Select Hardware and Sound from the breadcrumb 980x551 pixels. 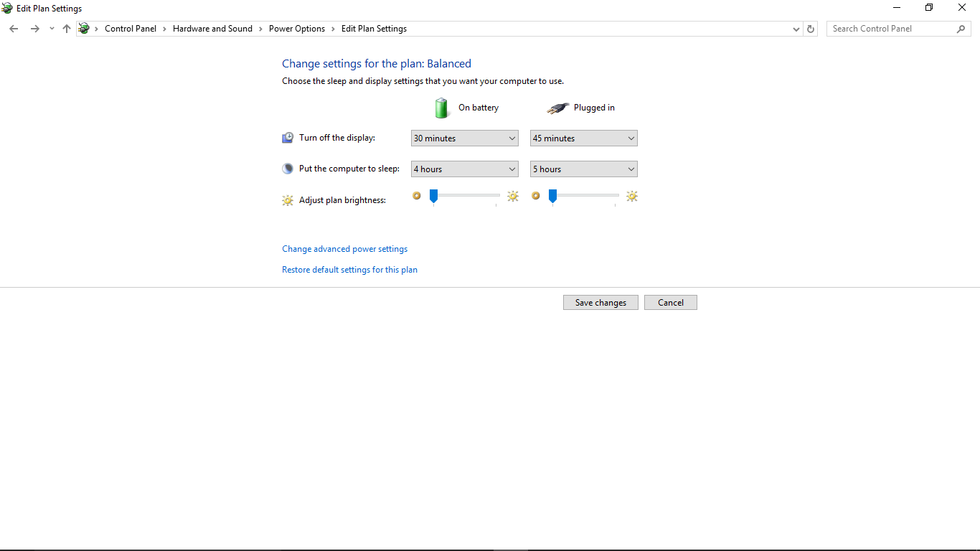(212, 28)
